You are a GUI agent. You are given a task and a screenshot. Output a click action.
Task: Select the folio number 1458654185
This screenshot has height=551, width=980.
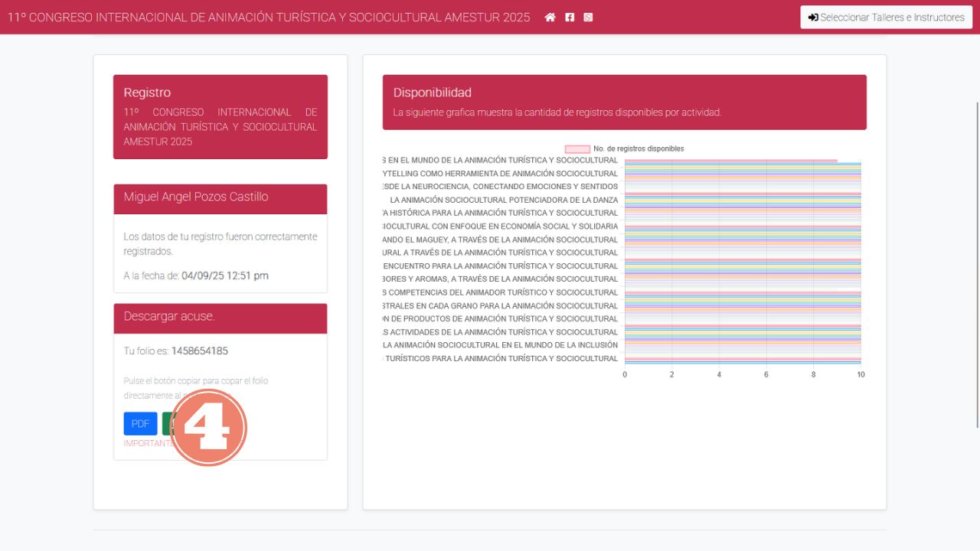point(199,351)
